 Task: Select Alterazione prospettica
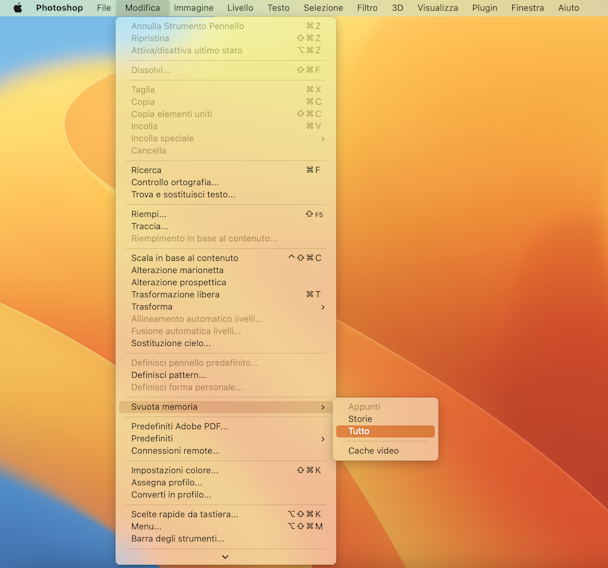click(226, 282)
